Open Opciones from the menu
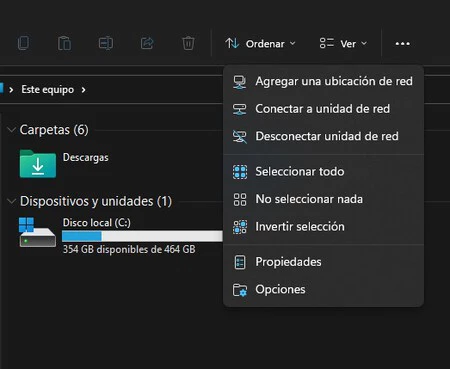The height and width of the screenshot is (369, 450). pyautogui.click(x=323, y=289)
